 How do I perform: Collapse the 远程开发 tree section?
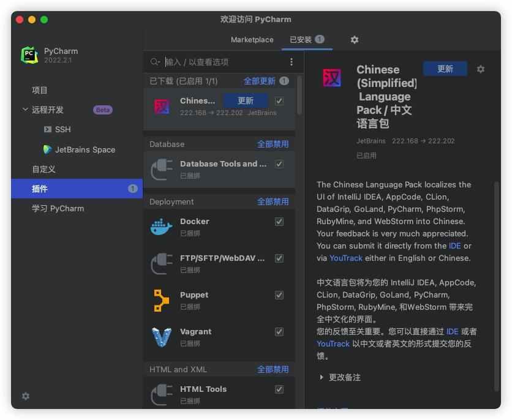pyautogui.click(x=25, y=110)
